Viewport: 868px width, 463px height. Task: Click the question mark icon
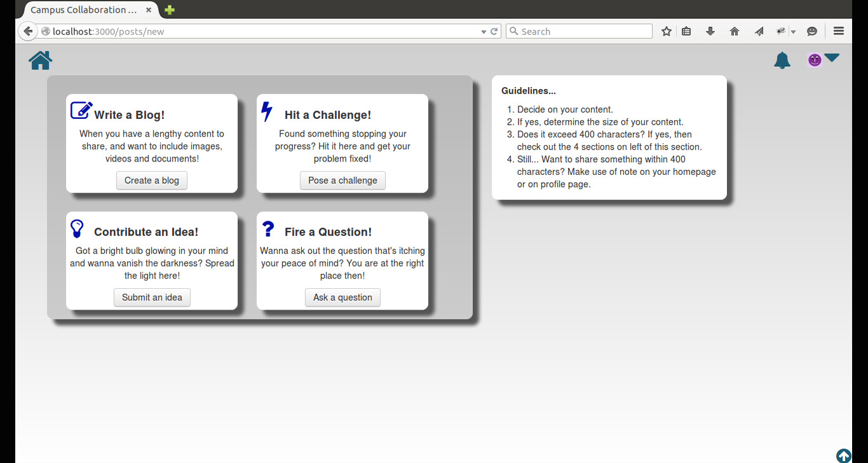click(268, 229)
